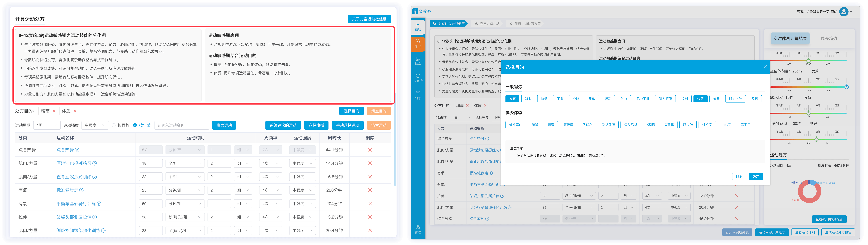
Task: Switch to the 成长趋势 tab
Action: pyautogui.click(x=829, y=39)
